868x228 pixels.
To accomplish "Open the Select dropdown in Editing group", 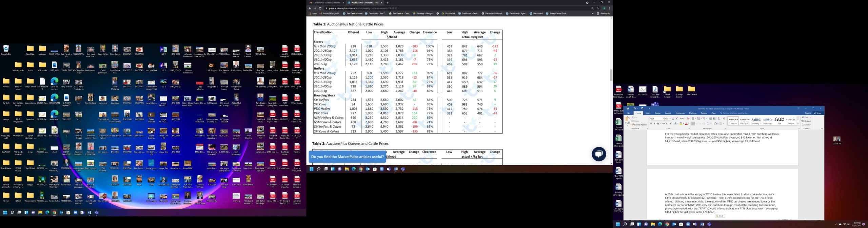I will [x=806, y=125].
